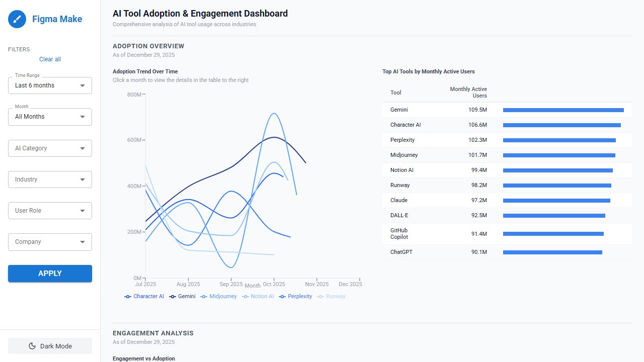Click the 106.6M value for Character AI
Screen dimensions: 644x362
click(x=477, y=125)
